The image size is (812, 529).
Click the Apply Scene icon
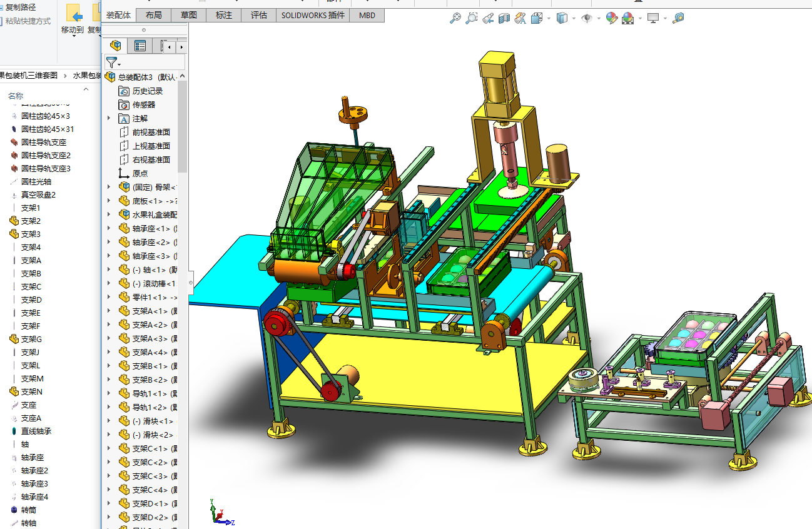[x=627, y=19]
